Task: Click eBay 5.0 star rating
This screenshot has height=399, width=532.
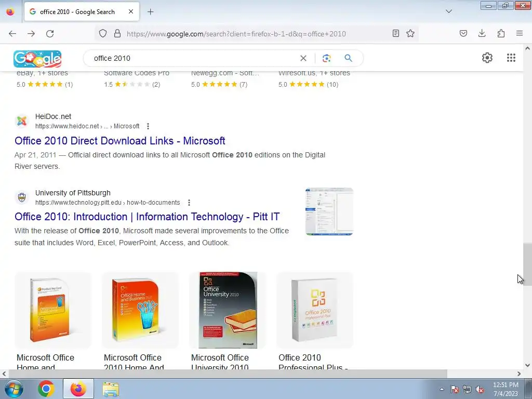Action: 45,85
